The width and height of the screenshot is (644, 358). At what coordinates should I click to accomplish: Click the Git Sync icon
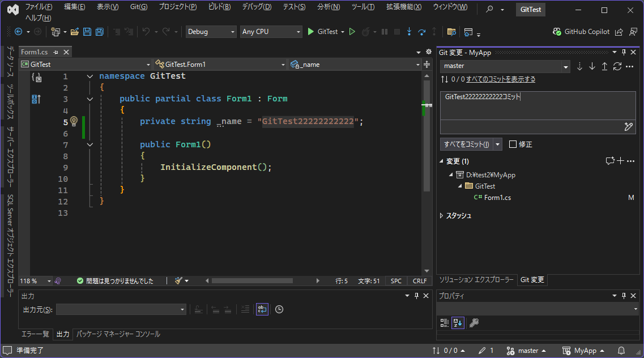pos(617,66)
